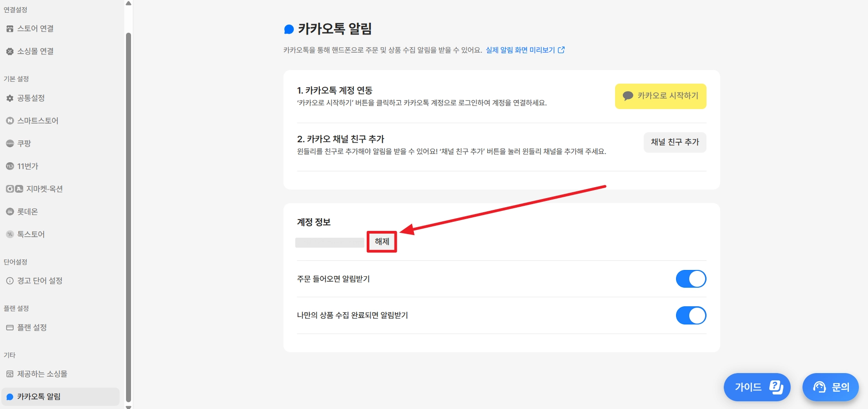Click the 채널 친구 추가 button

675,142
